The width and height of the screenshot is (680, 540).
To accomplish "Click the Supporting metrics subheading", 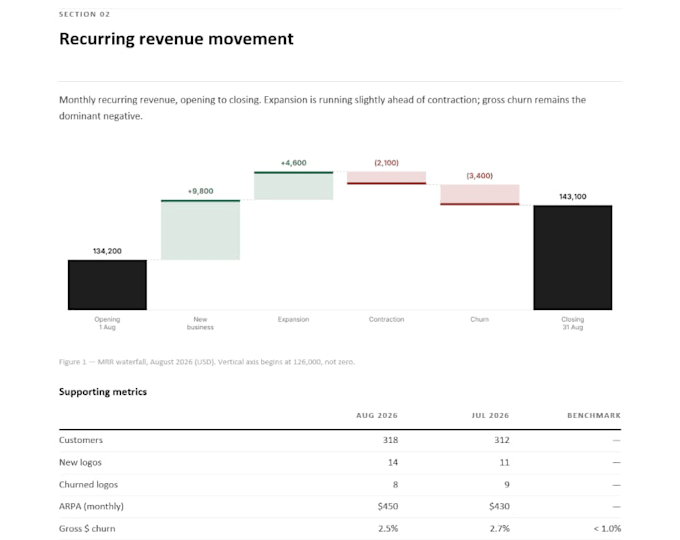I will 103,392.
